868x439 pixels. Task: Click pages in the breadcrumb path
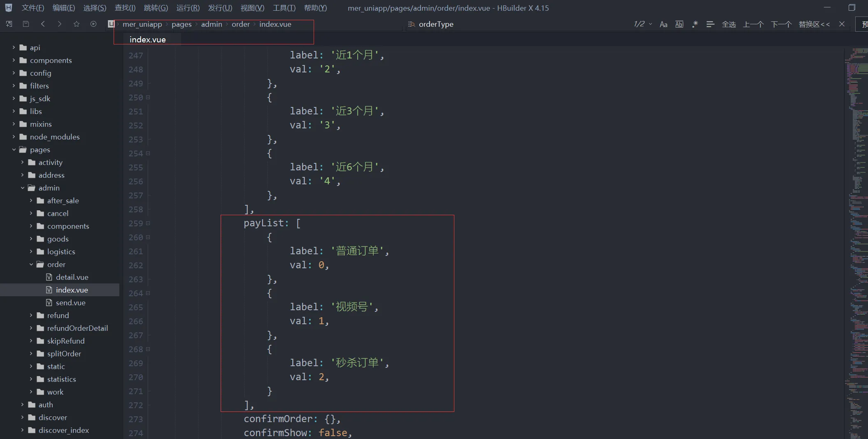coord(182,24)
